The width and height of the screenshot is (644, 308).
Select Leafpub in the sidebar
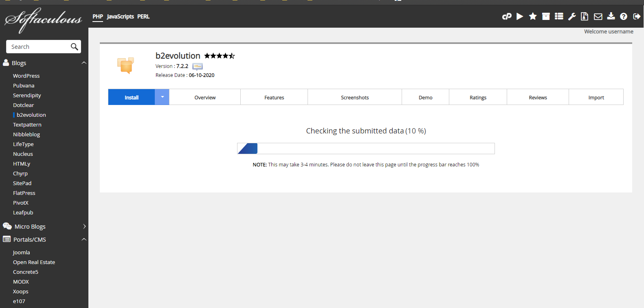23,212
